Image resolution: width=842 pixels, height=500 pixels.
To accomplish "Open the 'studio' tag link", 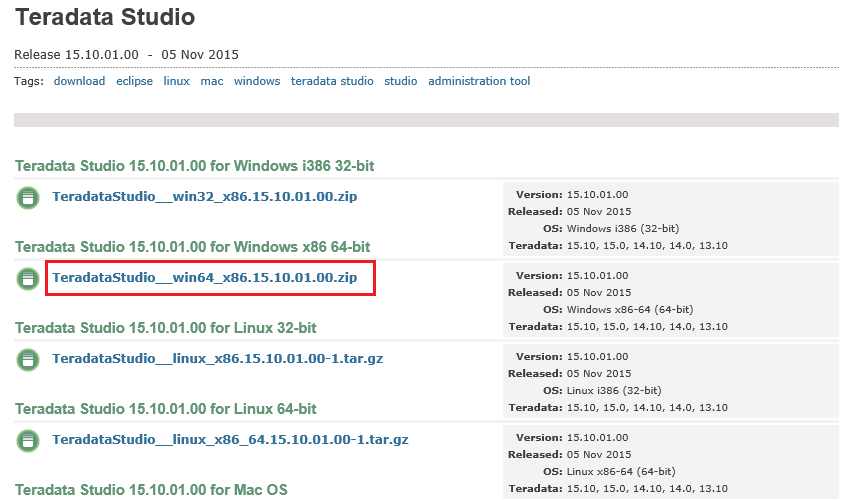I will coord(401,81).
